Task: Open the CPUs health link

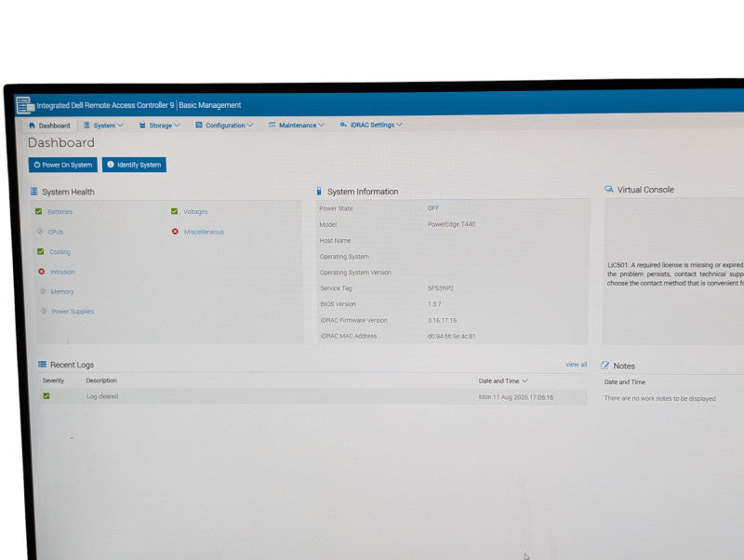Action: tap(56, 232)
